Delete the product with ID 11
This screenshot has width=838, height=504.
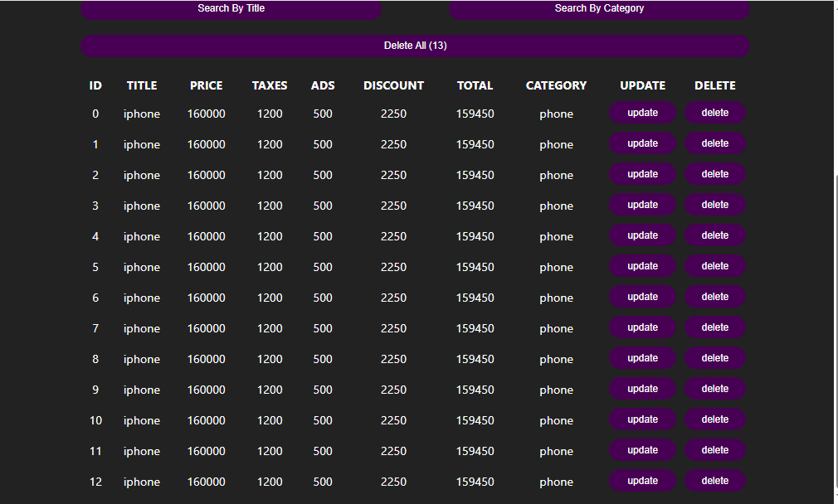coord(715,450)
